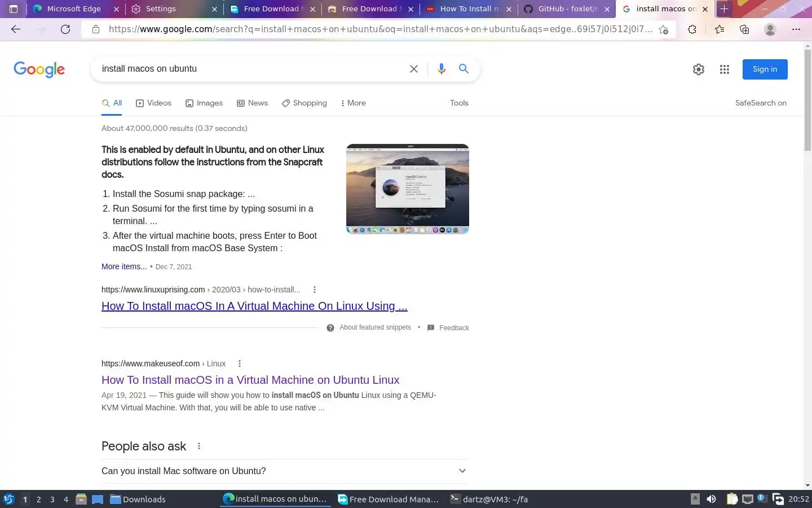Start voice search with microphone
Viewport: 812px width, 508px height.
click(442, 69)
